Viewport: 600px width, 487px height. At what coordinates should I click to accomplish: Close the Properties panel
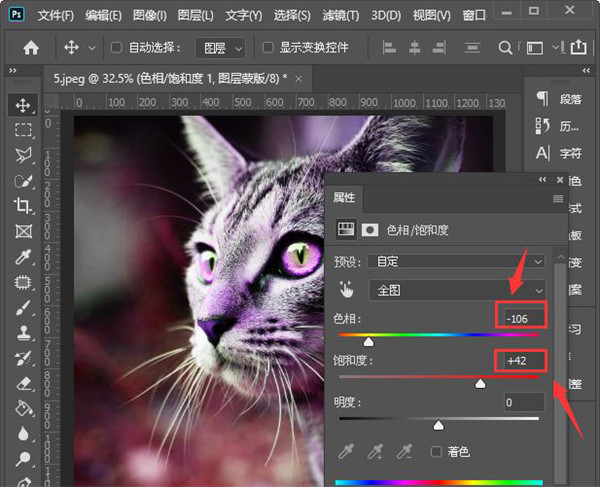(560, 179)
